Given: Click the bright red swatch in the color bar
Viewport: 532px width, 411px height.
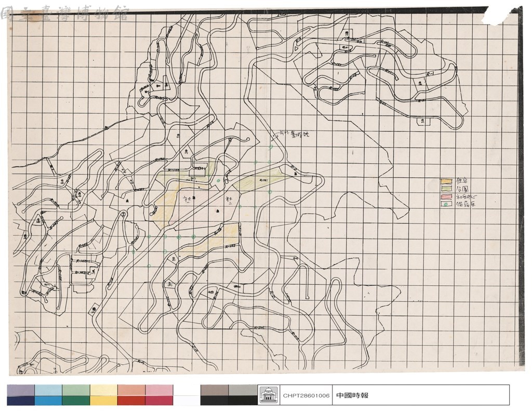Looking at the screenshot, I should tap(131, 401).
